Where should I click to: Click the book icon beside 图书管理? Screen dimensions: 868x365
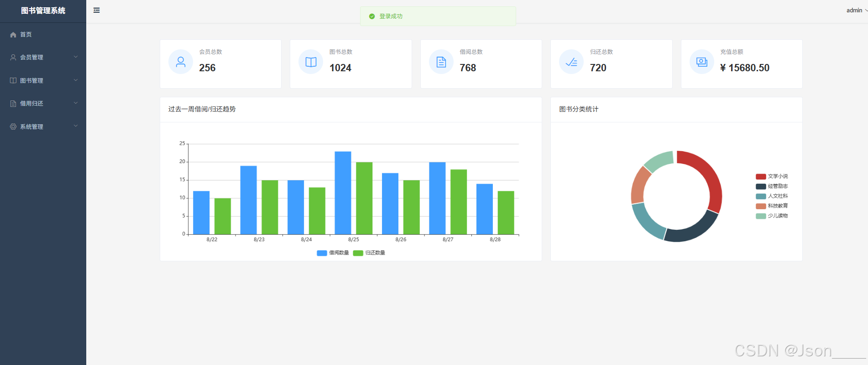[x=13, y=80]
